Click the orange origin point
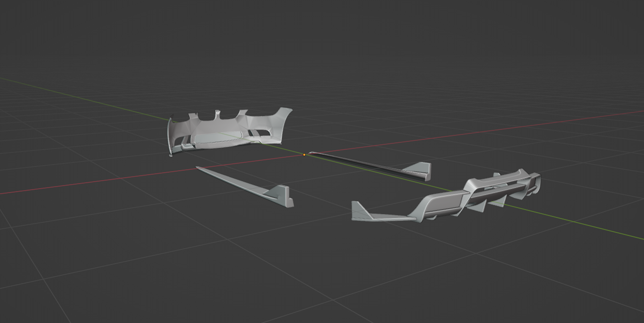Viewport: 644px width, 323px height. pyautogui.click(x=304, y=155)
